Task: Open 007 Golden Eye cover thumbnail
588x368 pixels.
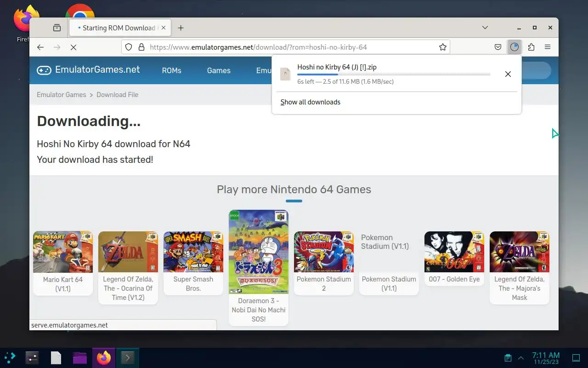Action: (454, 252)
